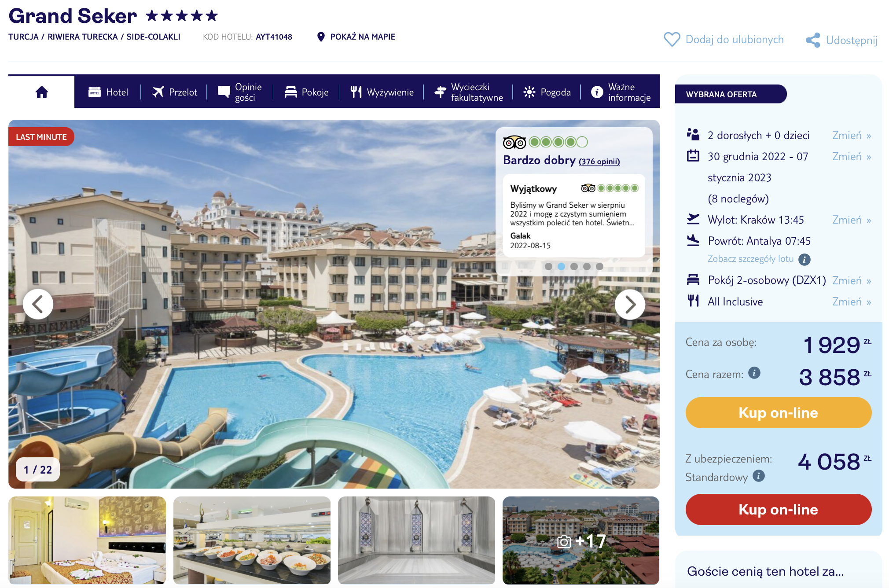The height and width of the screenshot is (588, 889).
Task: Show next photo with right arrow
Action: pos(630,304)
